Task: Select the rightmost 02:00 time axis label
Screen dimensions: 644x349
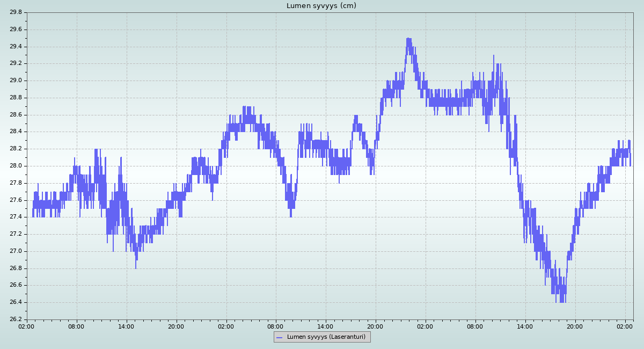Action: click(x=625, y=326)
